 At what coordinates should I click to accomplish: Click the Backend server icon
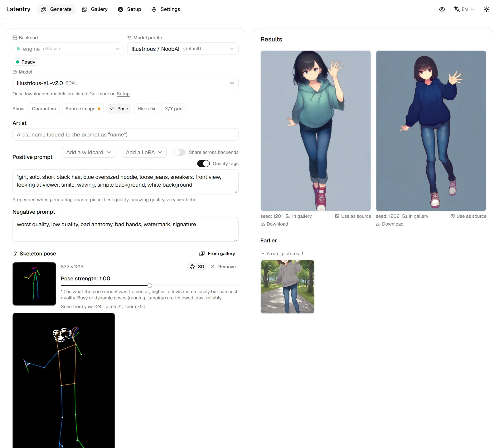[x=15, y=38]
